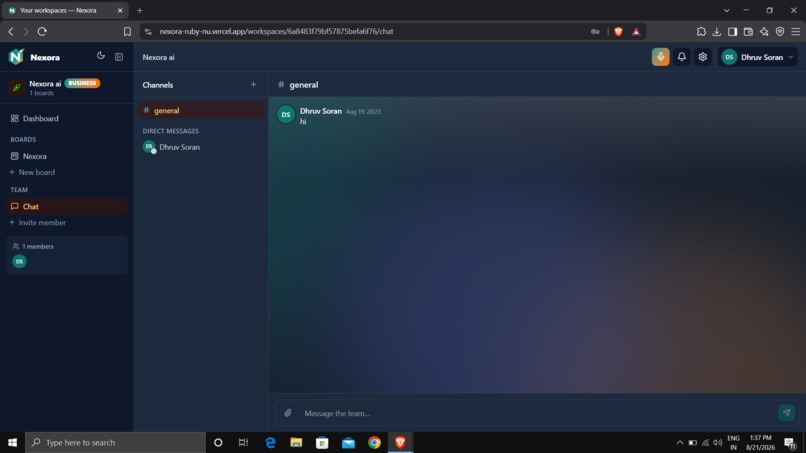This screenshot has height=453, width=806.
Task: Open File Explorer from taskbar
Action: click(x=296, y=442)
